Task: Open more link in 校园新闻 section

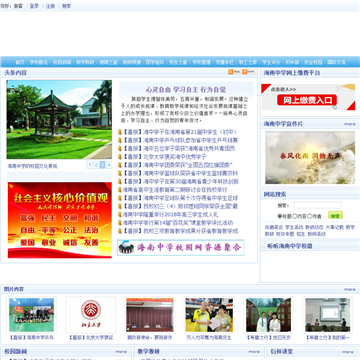Action: point(121,351)
